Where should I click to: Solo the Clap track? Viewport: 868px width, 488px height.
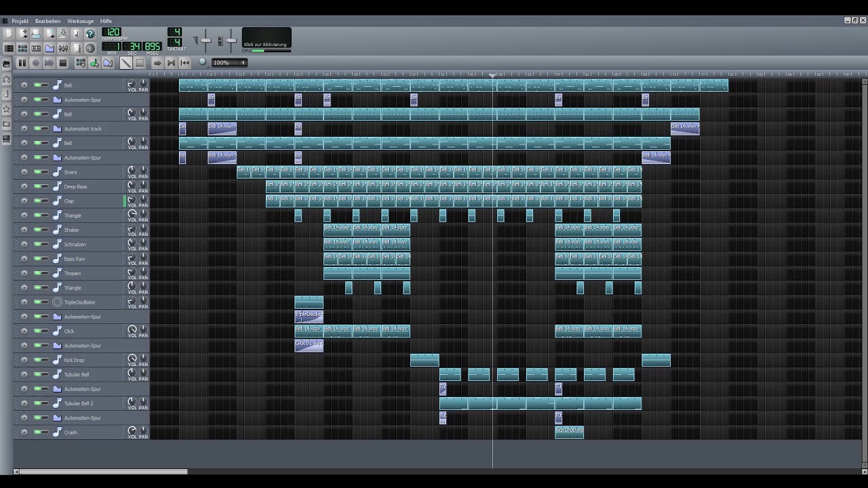pyautogui.click(x=44, y=201)
